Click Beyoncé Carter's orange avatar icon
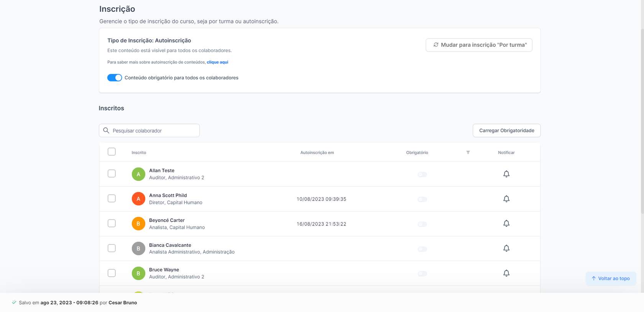This screenshot has height=312, width=644. 138,224
